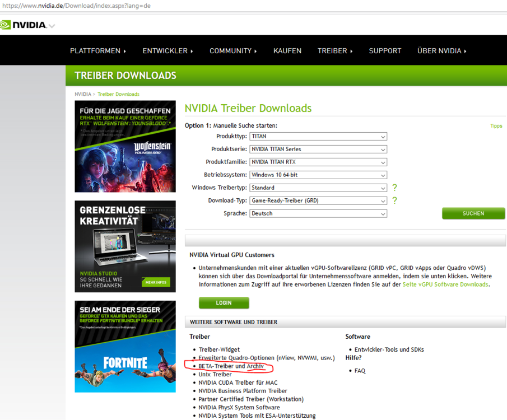Click help question mark beside Windows Treibertyp
Viewport: 507px width, 420px height.
(394, 188)
